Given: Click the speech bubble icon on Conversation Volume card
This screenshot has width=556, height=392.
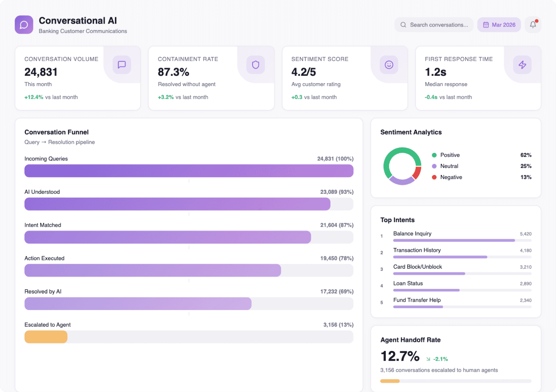Looking at the screenshot, I should (x=121, y=65).
